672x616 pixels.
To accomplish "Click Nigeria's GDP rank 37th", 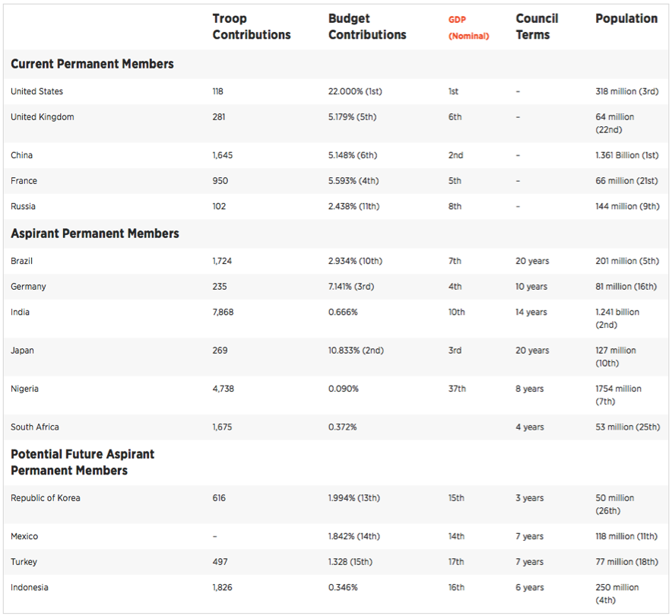I will click(x=457, y=389).
